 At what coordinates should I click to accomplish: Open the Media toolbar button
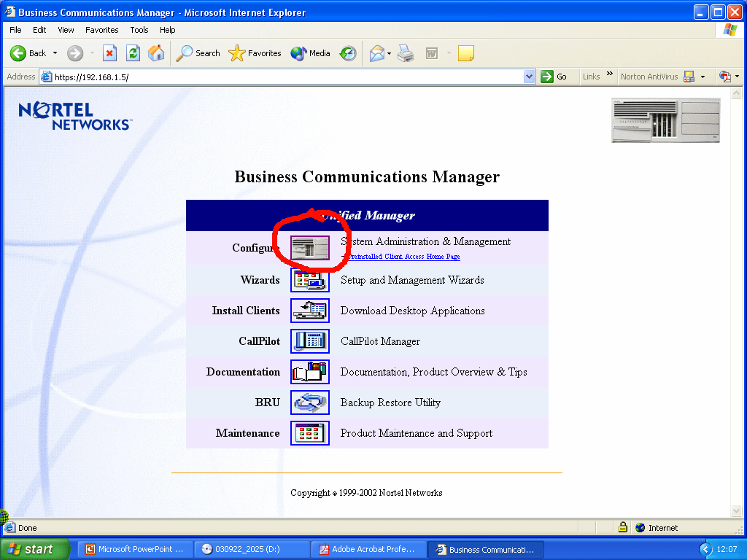(310, 53)
